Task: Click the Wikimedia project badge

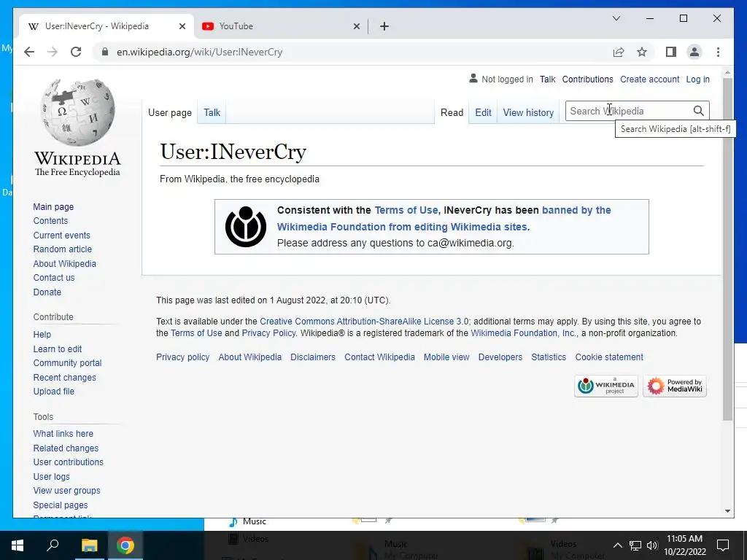Action: click(606, 386)
